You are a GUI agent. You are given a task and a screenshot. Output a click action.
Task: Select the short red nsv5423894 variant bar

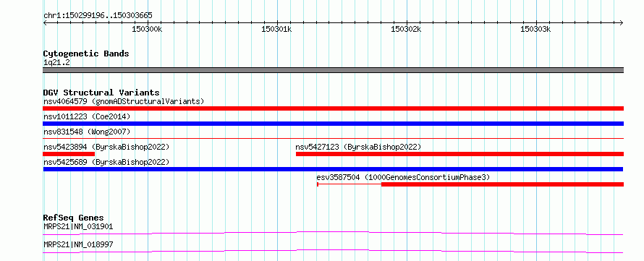pyautogui.click(x=69, y=154)
